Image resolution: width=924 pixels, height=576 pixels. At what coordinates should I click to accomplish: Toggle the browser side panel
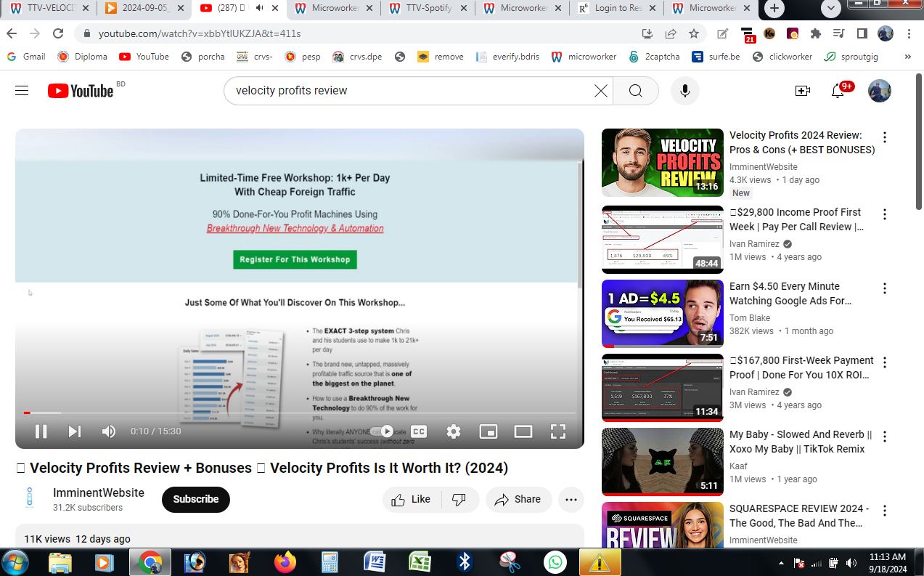[862, 33]
